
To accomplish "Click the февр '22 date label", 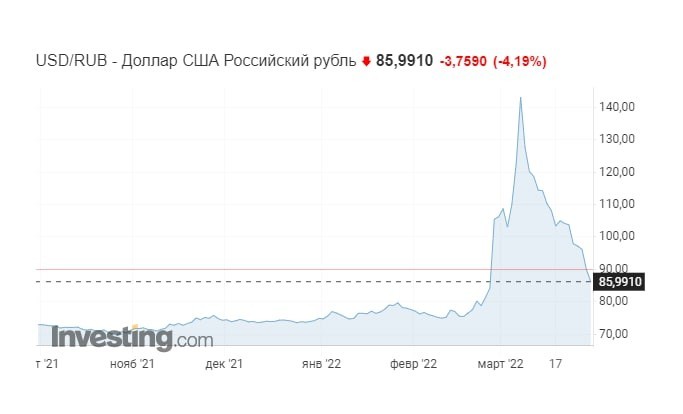I will click(x=413, y=363).
